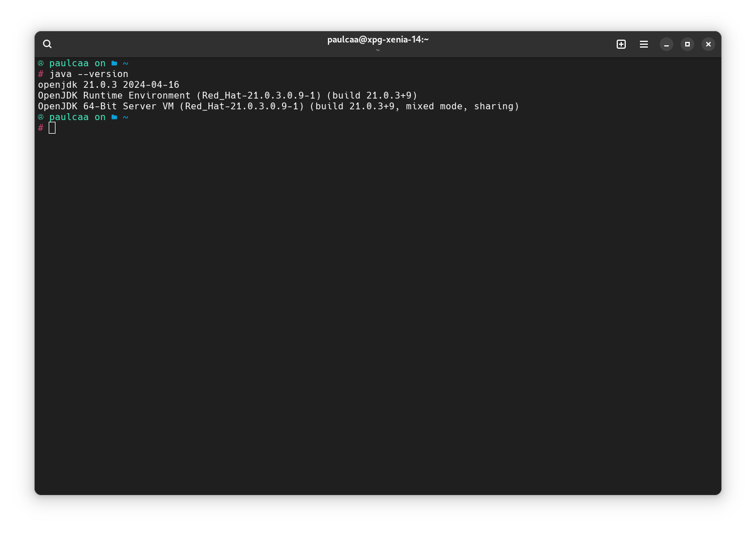Click the user icon on first prompt line
Screen dimensions: 756x533
[41, 63]
